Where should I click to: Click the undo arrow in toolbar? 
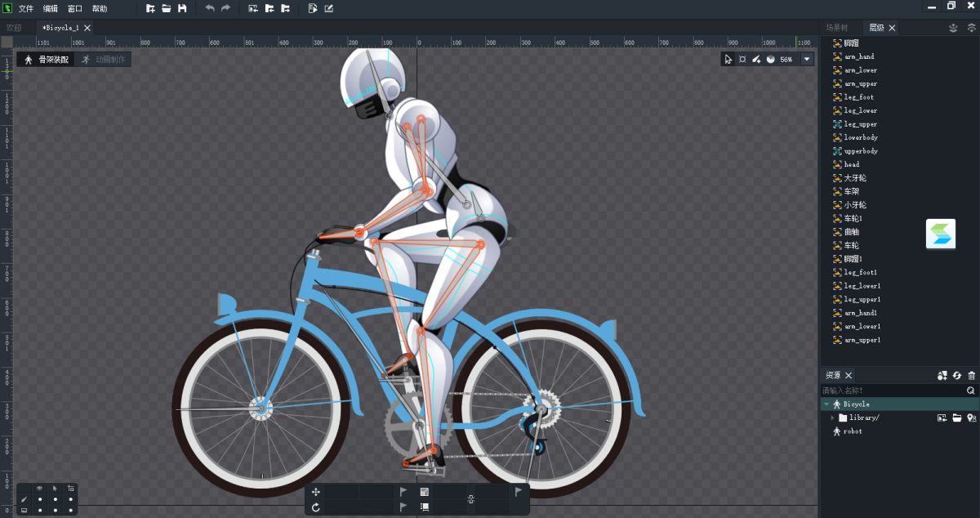click(x=210, y=8)
